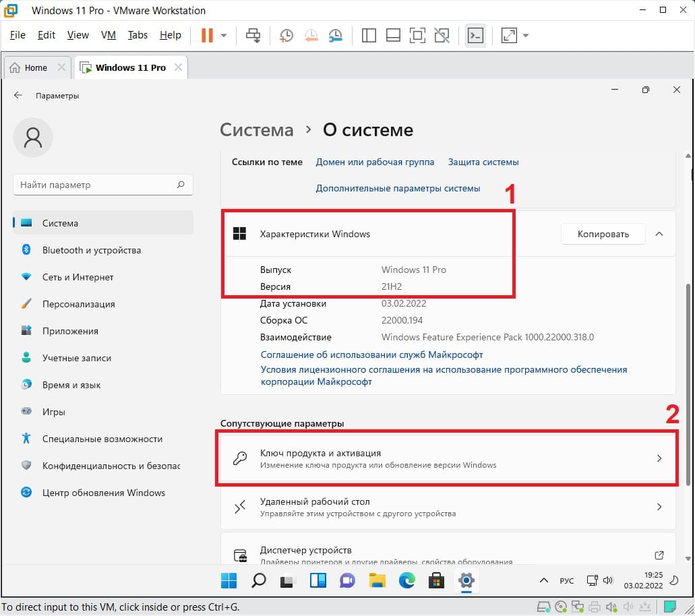Open Центр обновления Windows section
Screen dimensions: 695x616
click(x=103, y=493)
